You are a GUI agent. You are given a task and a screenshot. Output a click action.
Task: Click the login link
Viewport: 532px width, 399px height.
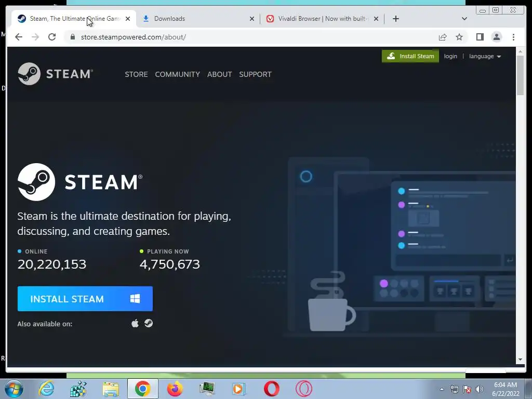[x=450, y=56]
